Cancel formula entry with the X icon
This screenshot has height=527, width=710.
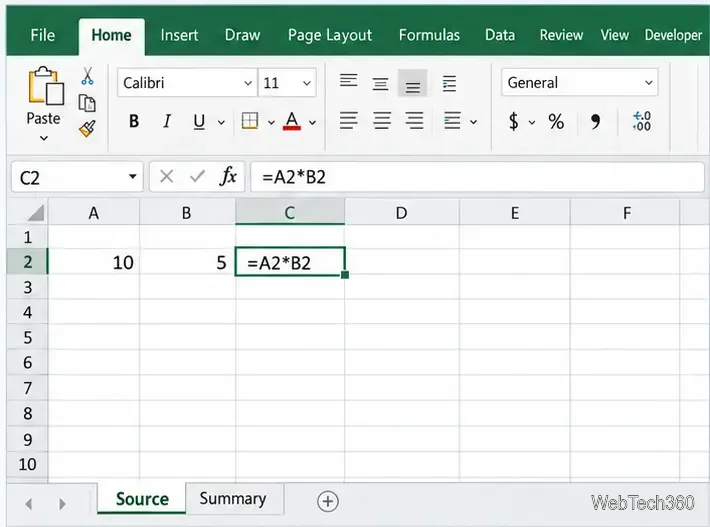(167, 177)
